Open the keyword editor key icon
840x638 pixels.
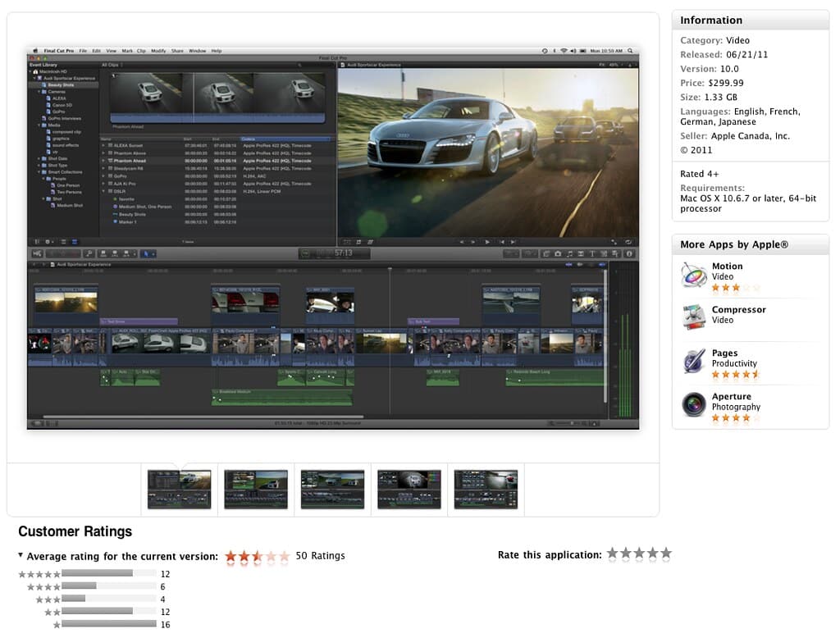89,253
